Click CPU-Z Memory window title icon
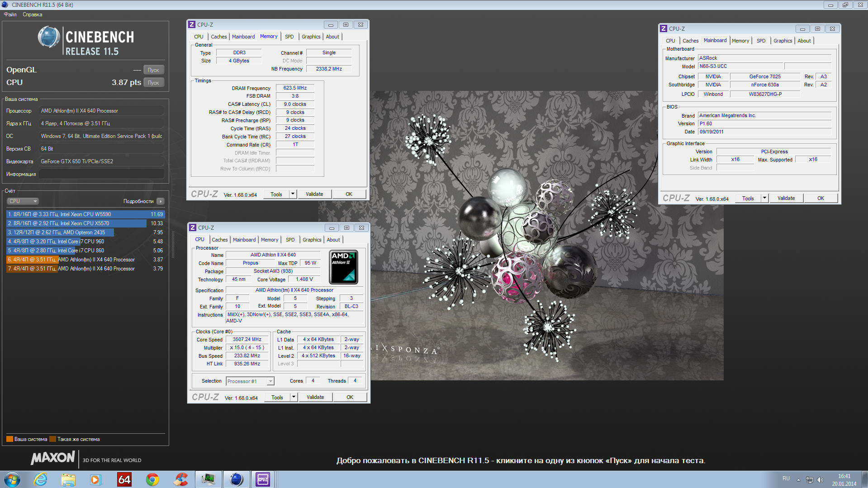 tap(192, 24)
